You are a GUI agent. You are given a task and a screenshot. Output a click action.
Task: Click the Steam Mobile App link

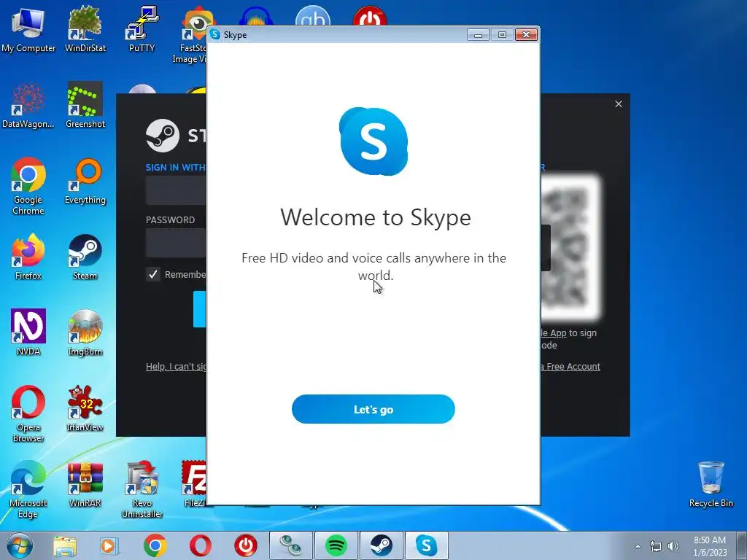point(554,332)
